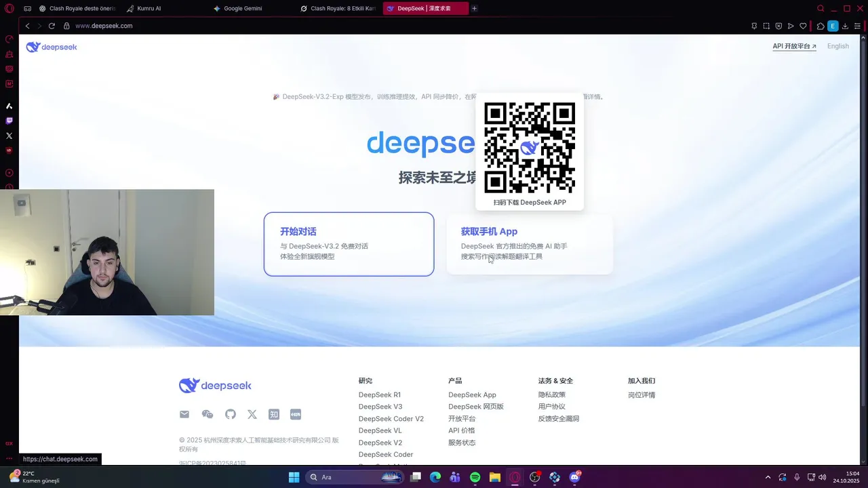868x488 pixels.
Task: Switch to Clash Royale deste öneris tab
Action: pyautogui.click(x=77, y=8)
